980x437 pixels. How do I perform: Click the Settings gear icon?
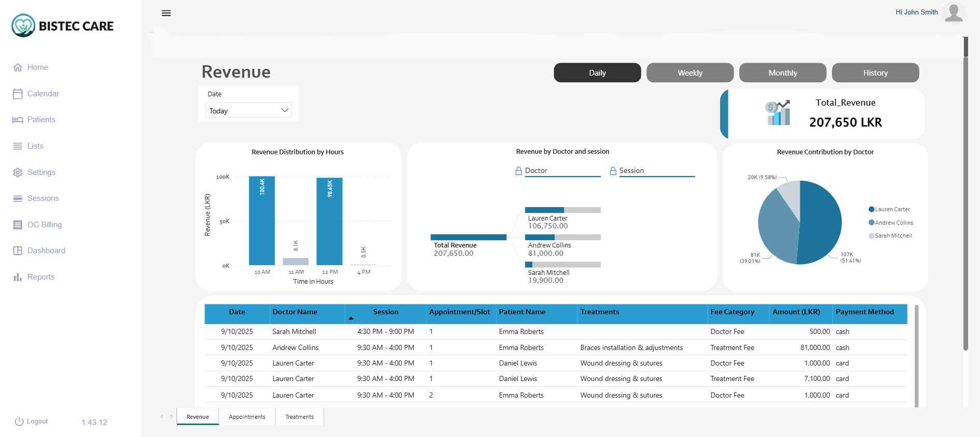18,172
